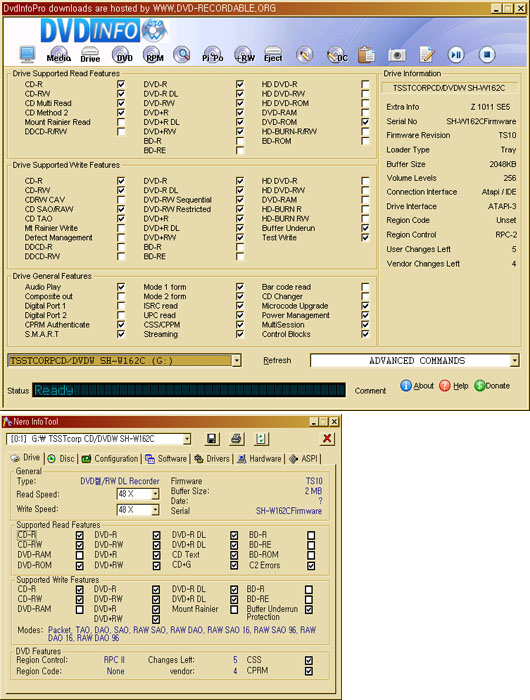530x700 pixels.
Task: Toggle HD DVD-R read checkbox
Action: 365,84
